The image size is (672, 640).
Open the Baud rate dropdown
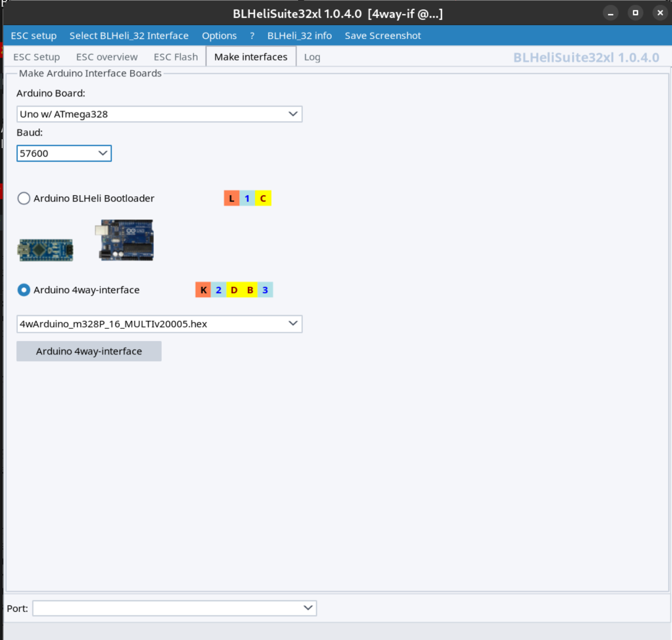(x=64, y=153)
